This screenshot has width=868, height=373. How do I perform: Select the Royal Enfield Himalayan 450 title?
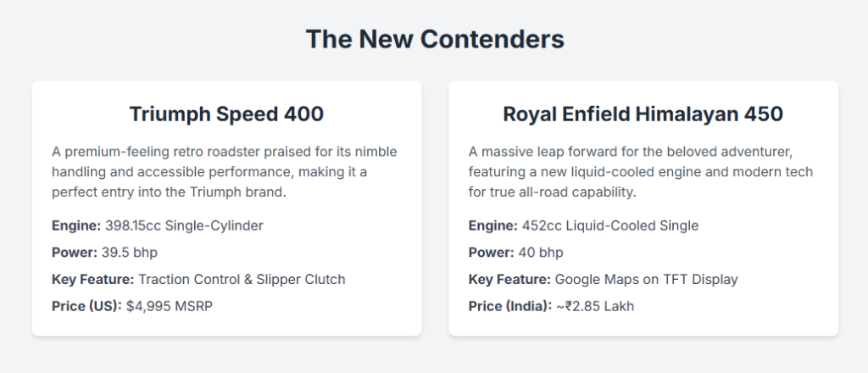click(x=643, y=114)
